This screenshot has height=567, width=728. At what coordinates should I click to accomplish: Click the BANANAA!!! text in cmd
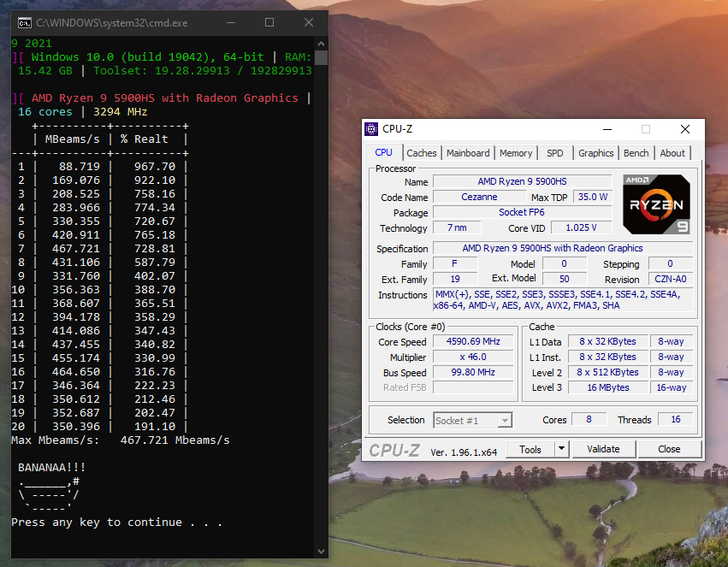pos(51,468)
